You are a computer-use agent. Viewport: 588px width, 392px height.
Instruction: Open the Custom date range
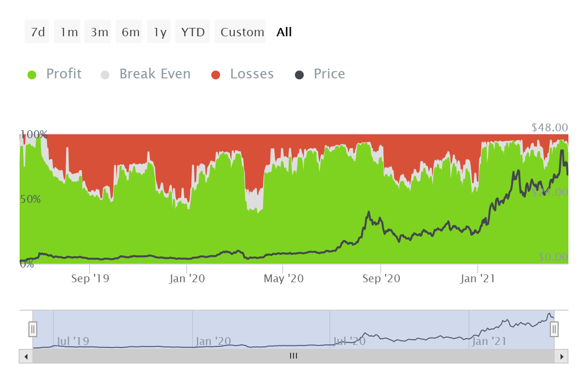click(x=242, y=32)
